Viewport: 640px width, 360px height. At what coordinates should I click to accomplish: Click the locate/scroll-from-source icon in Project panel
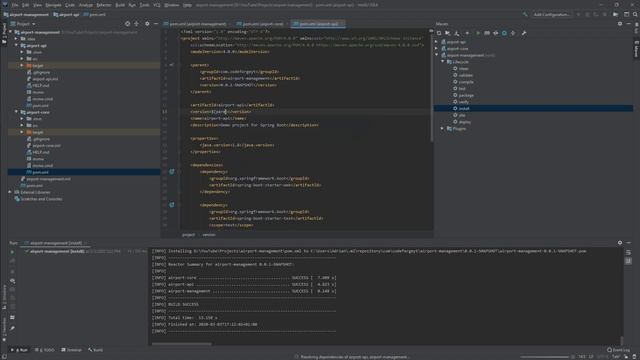(127, 24)
